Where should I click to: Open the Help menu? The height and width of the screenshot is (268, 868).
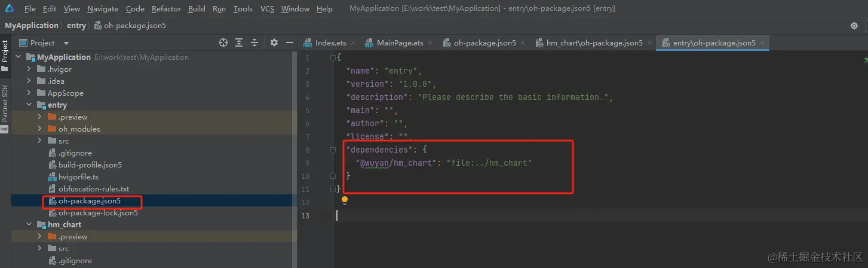tap(324, 9)
